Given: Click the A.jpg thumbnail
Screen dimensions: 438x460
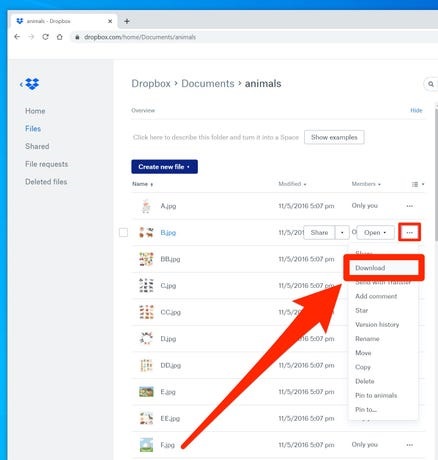Looking at the screenshot, I should pos(146,206).
